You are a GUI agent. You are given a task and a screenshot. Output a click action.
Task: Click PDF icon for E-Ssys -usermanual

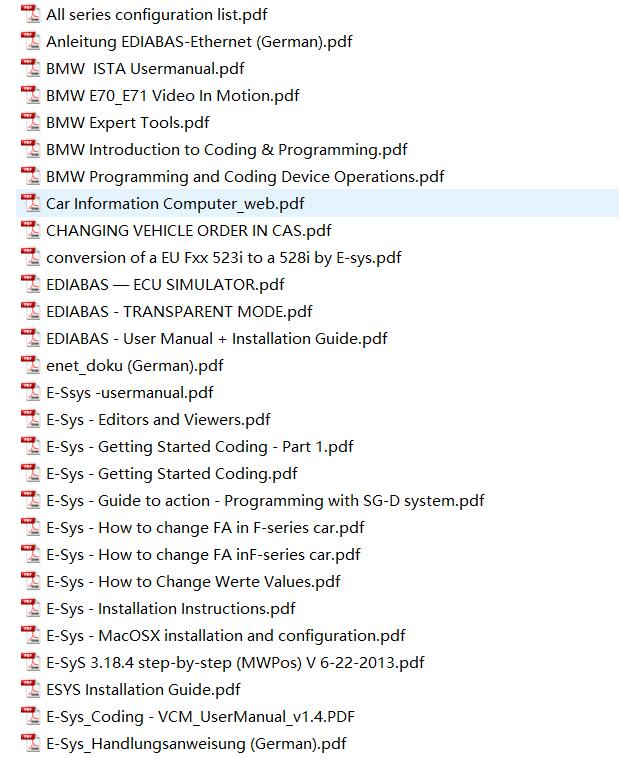click(x=30, y=393)
